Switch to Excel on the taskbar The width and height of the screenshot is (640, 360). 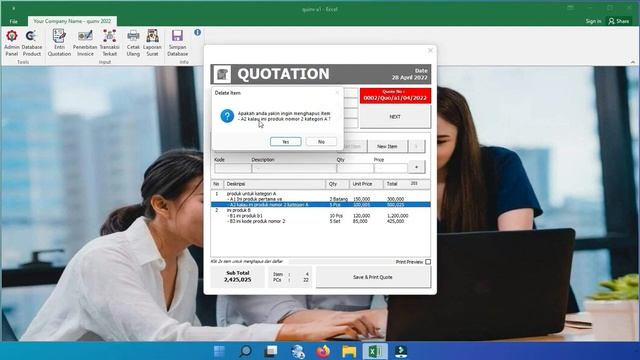pos(375,351)
